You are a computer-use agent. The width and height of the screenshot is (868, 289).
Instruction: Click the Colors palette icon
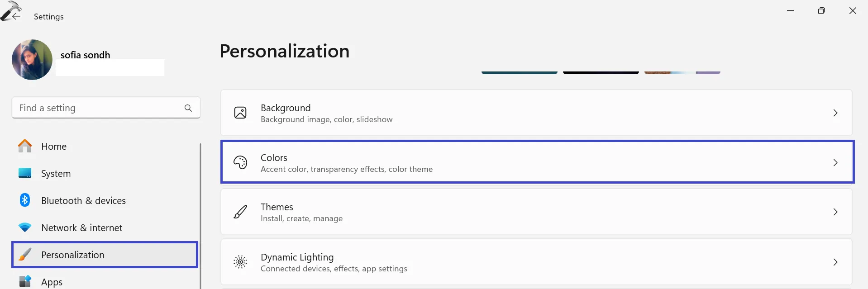[x=240, y=162]
